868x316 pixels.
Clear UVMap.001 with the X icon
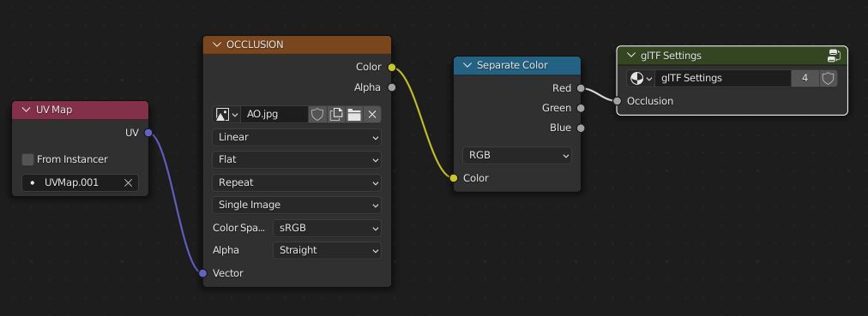pyautogui.click(x=128, y=182)
